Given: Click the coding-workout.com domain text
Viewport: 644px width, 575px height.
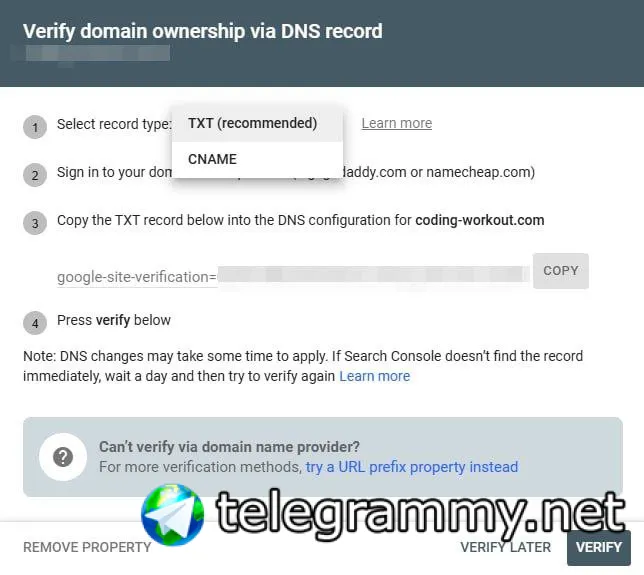Looking at the screenshot, I should pos(480,220).
